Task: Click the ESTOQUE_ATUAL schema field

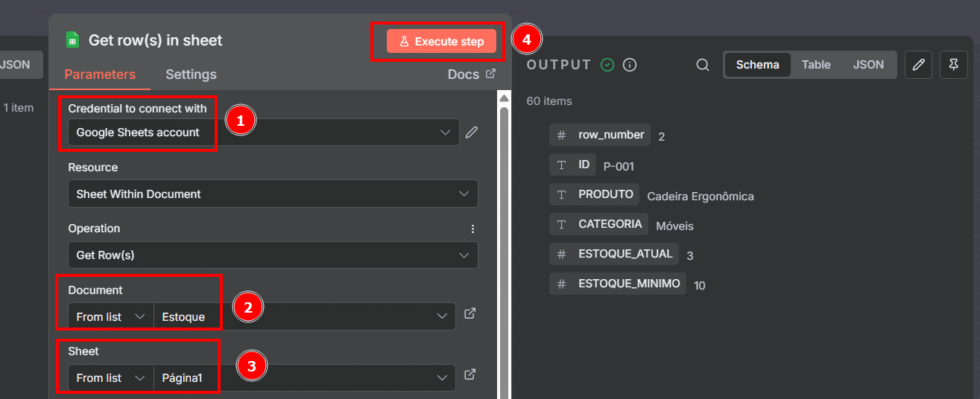Action: coord(614,254)
